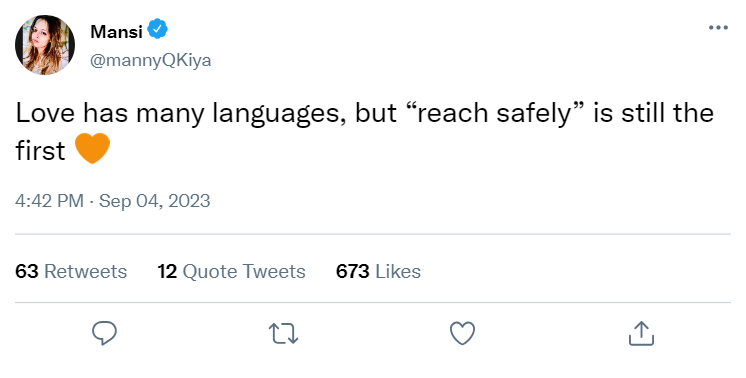This screenshot has height=378, width=746.
Task: Click the display name Mansi
Action: [117, 31]
